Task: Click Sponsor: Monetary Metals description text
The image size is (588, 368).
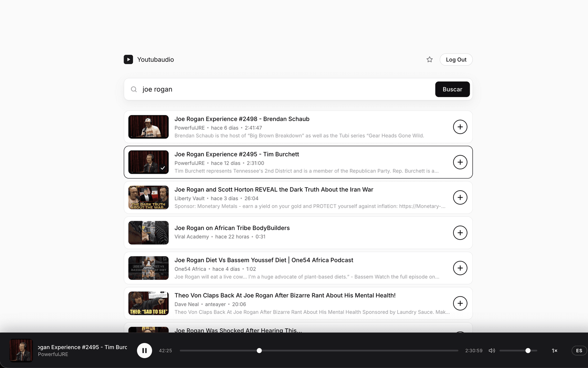Action: [x=310, y=206]
